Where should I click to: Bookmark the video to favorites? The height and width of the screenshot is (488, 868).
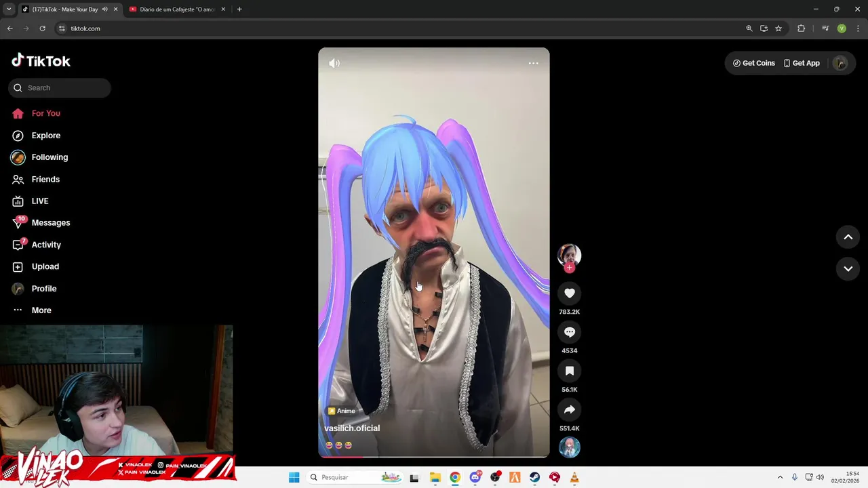pos(570,371)
